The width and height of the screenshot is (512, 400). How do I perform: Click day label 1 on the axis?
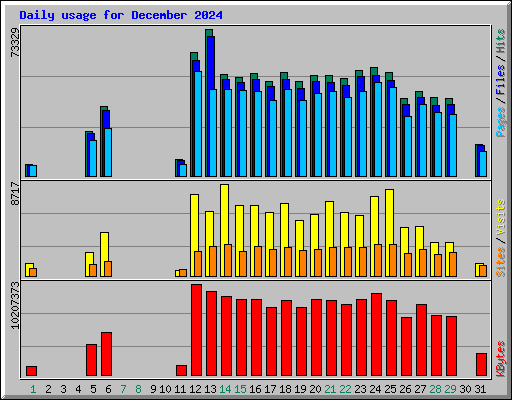tap(33, 389)
